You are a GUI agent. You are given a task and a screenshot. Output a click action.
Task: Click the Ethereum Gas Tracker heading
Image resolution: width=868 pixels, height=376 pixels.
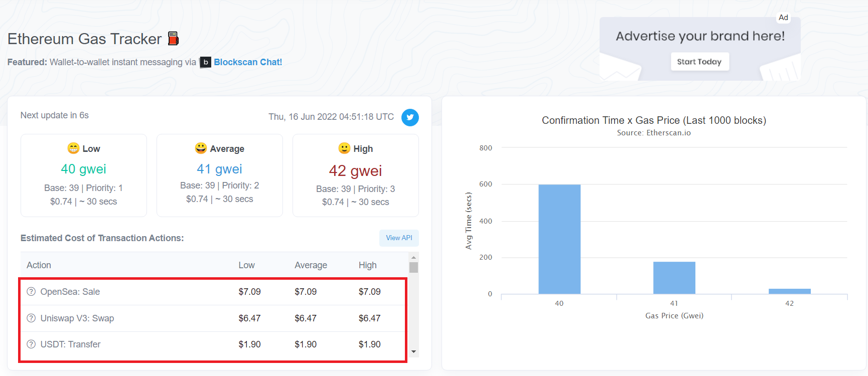(85, 39)
